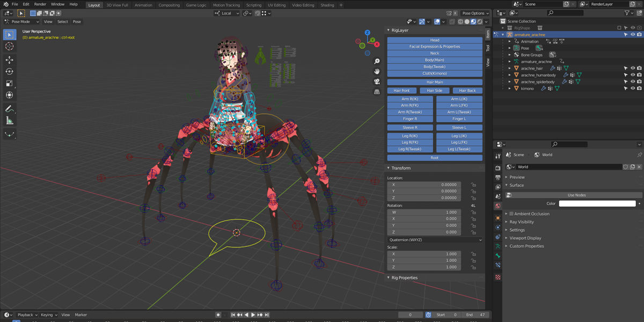Enable the Ambient Occlusion checkbox

pos(511,214)
